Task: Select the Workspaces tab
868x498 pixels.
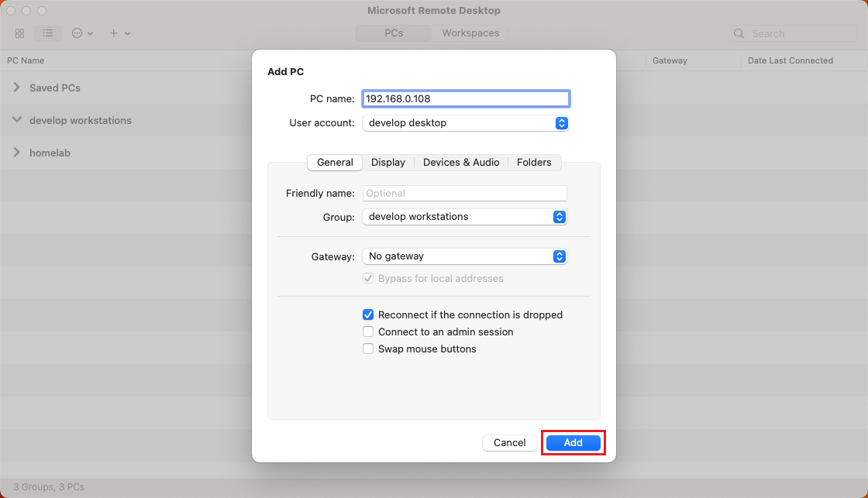Action: click(470, 33)
